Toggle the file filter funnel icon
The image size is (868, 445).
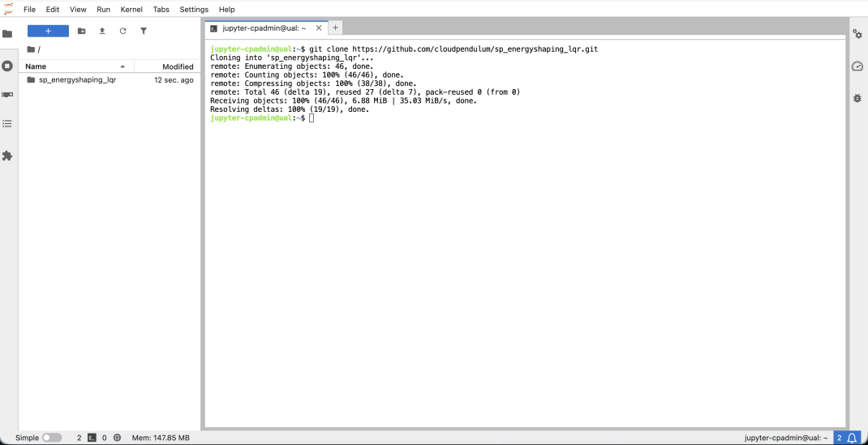(144, 31)
